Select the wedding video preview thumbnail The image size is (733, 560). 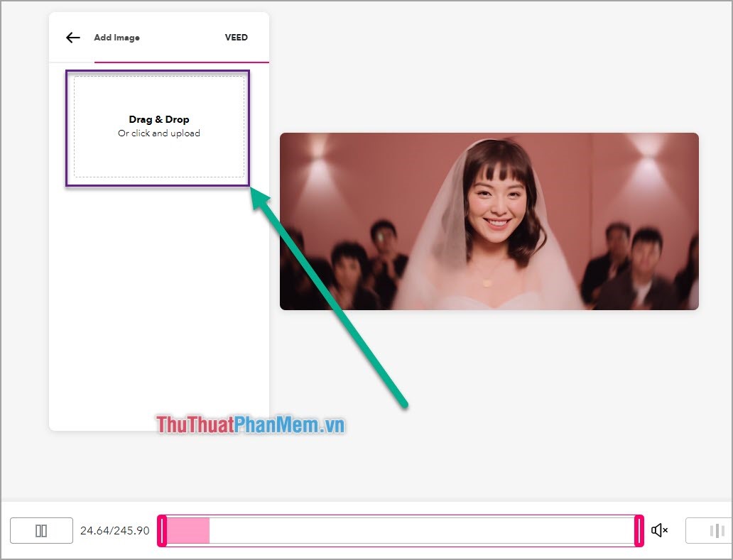(x=489, y=221)
